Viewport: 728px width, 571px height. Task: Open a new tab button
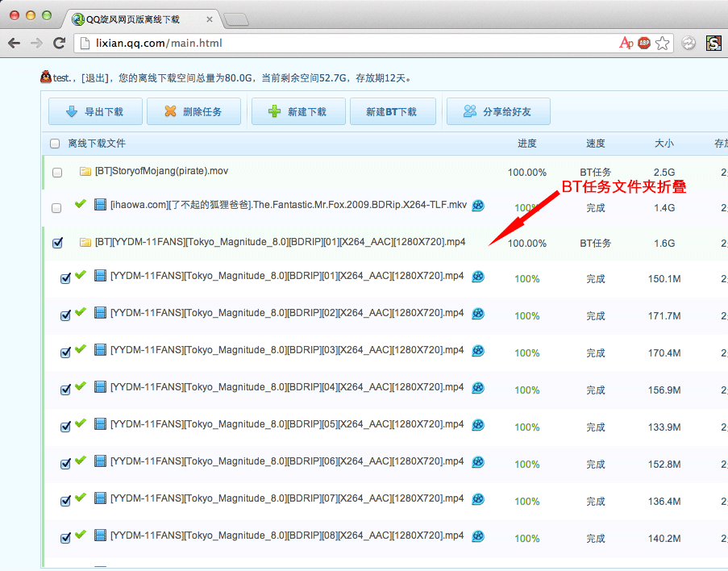pos(236,19)
